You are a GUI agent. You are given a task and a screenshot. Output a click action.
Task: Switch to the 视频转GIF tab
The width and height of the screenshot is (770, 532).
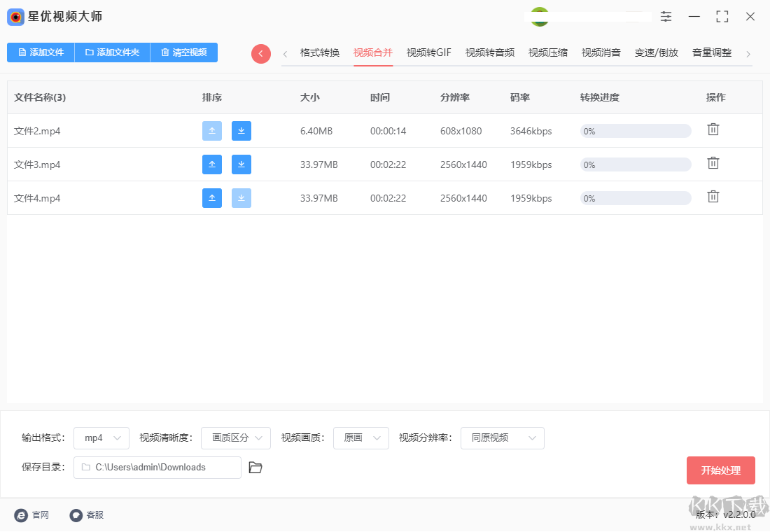coord(428,52)
